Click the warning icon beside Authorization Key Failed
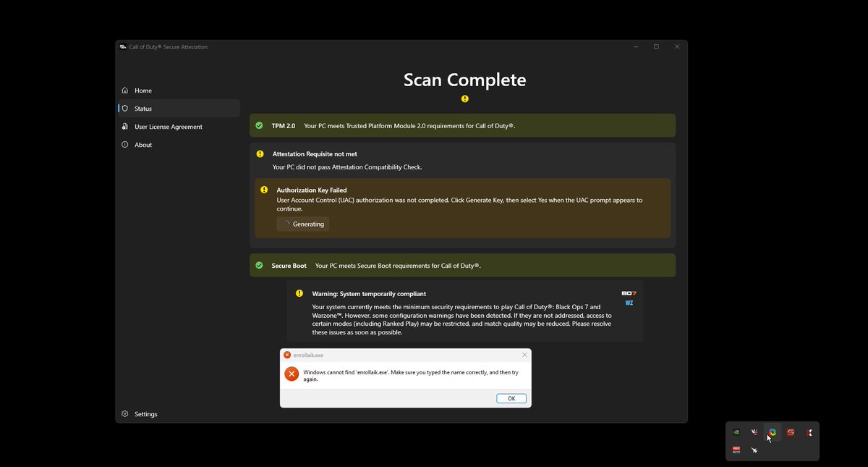This screenshot has height=467, width=868. [265, 190]
